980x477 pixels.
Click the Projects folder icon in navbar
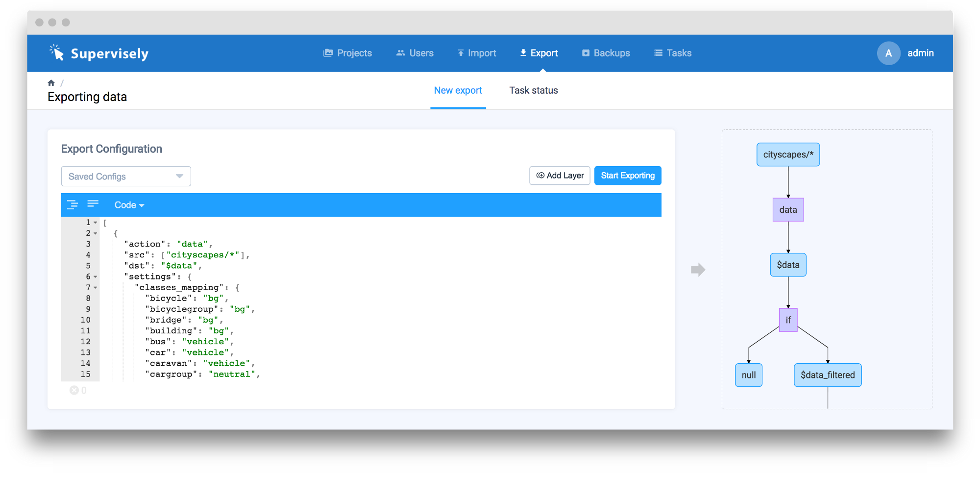[328, 53]
